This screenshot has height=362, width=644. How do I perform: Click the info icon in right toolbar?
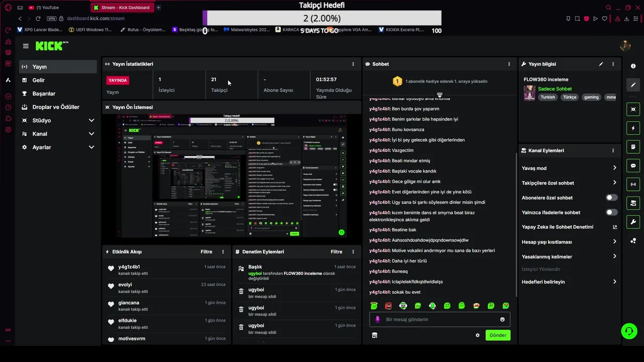633,66
